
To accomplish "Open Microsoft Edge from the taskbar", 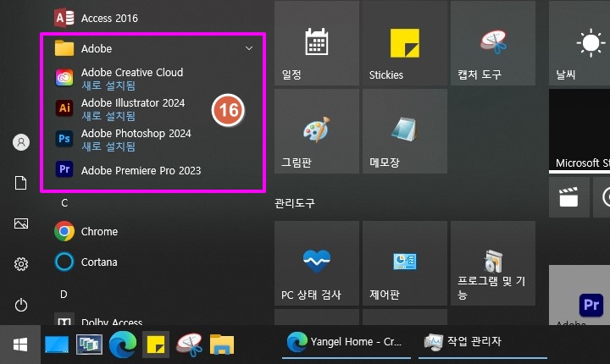I will 123,345.
